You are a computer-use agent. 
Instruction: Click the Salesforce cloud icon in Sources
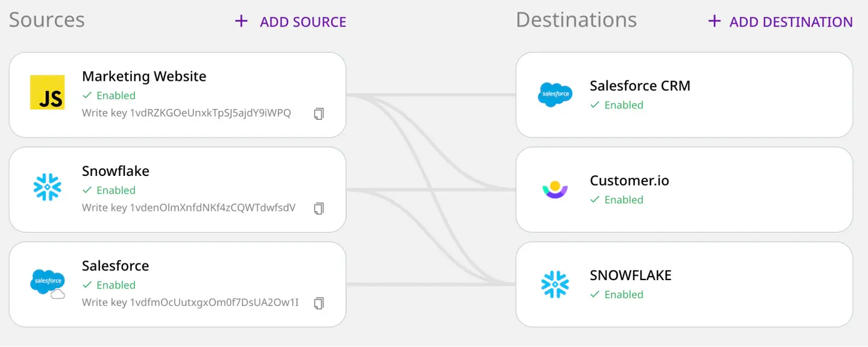pos(47,283)
